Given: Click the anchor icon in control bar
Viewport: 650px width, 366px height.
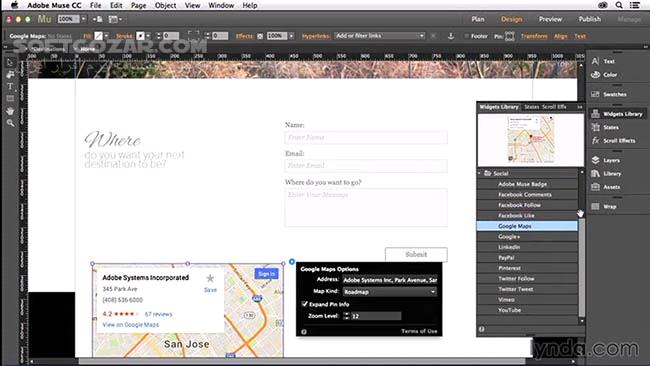Looking at the screenshot, I should (451, 36).
